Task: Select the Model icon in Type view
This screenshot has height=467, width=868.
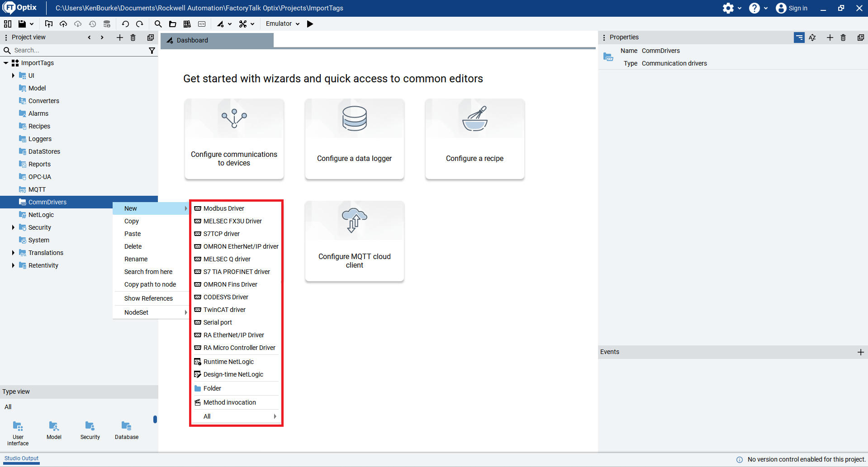Action: 54,430
